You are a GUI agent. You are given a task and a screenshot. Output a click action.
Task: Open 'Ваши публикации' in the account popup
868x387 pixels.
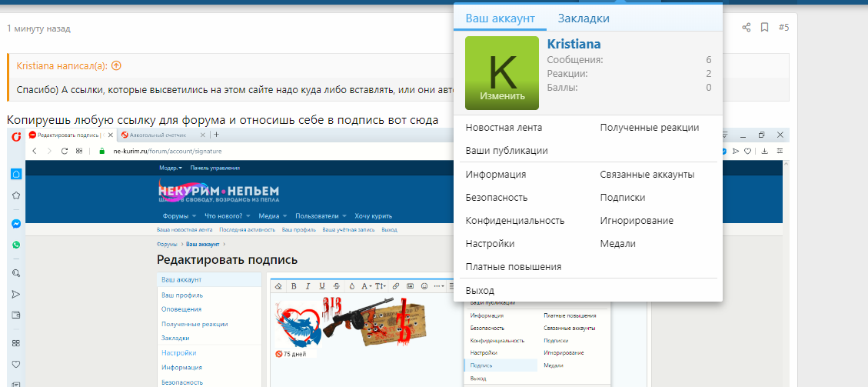[x=507, y=151]
